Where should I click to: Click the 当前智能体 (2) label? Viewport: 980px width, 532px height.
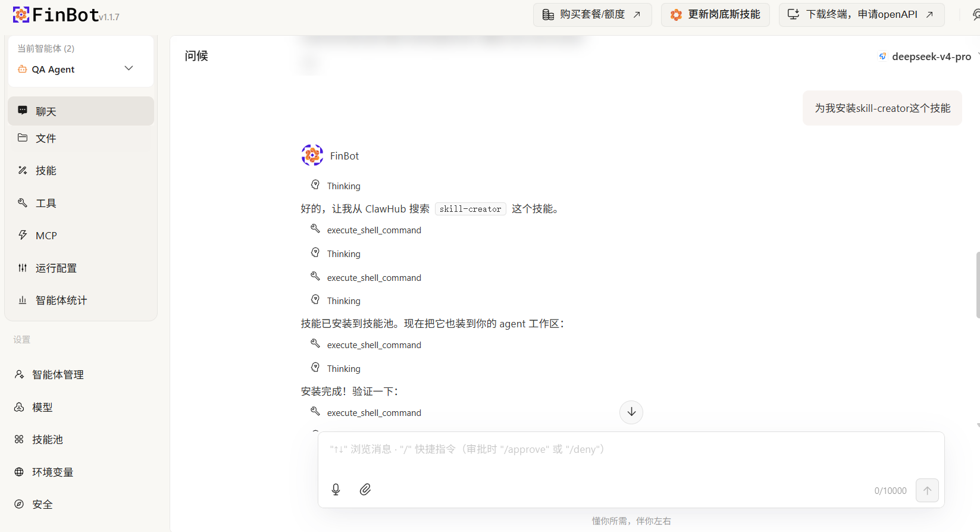(46, 48)
